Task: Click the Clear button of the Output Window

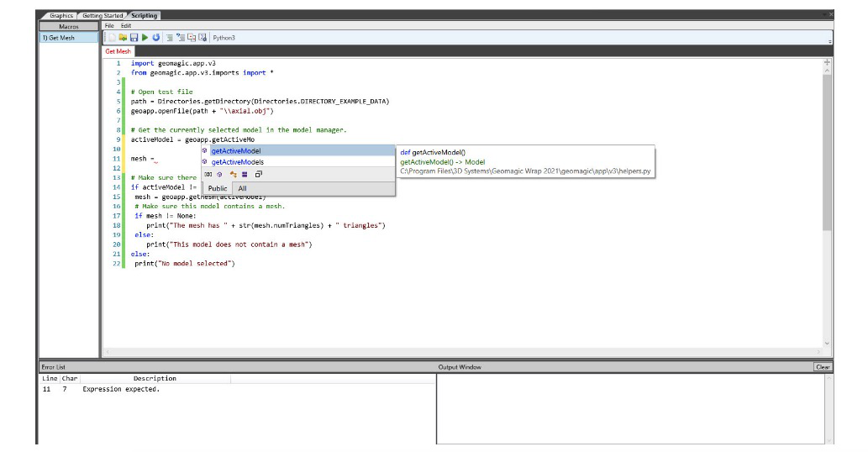Action: (823, 367)
